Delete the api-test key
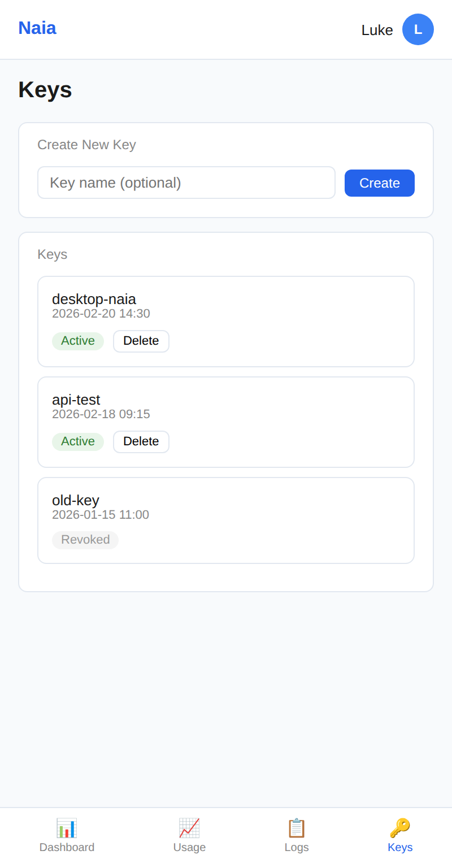452x868 pixels. (x=141, y=441)
